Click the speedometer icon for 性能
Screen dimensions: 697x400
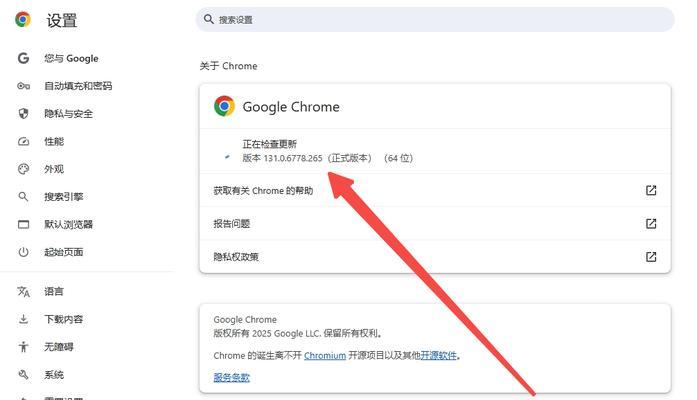coord(24,141)
